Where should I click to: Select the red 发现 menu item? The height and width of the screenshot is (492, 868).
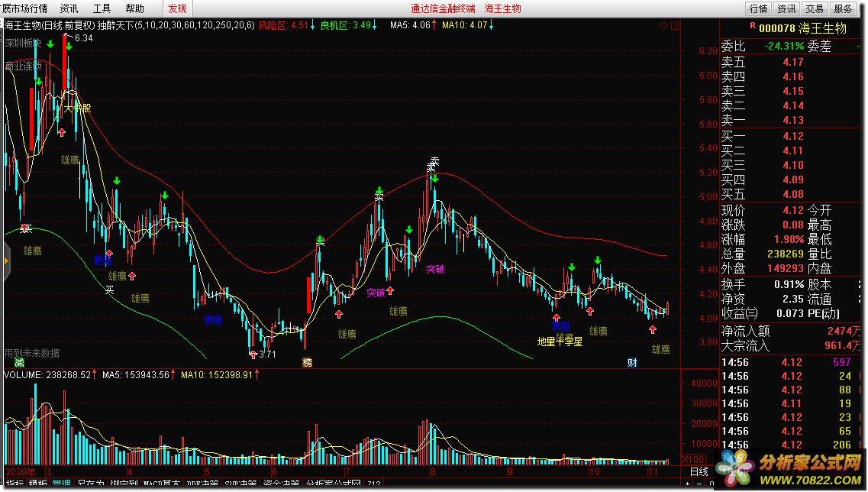pyautogui.click(x=177, y=8)
